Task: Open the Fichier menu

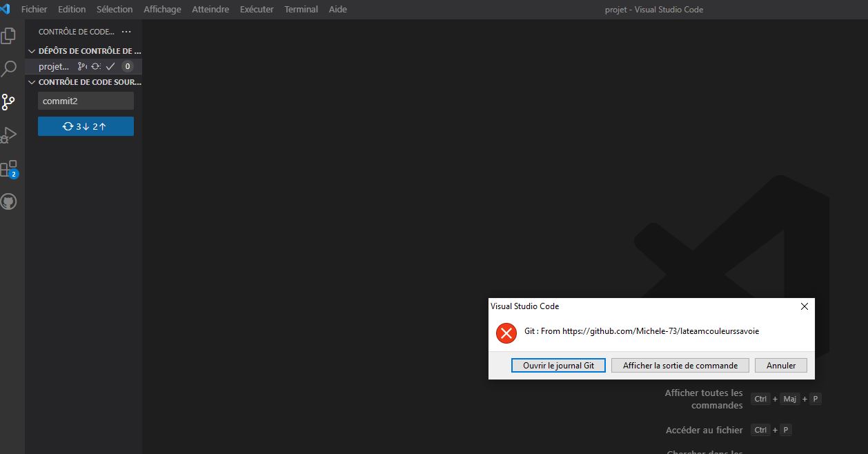Action: 34,10
